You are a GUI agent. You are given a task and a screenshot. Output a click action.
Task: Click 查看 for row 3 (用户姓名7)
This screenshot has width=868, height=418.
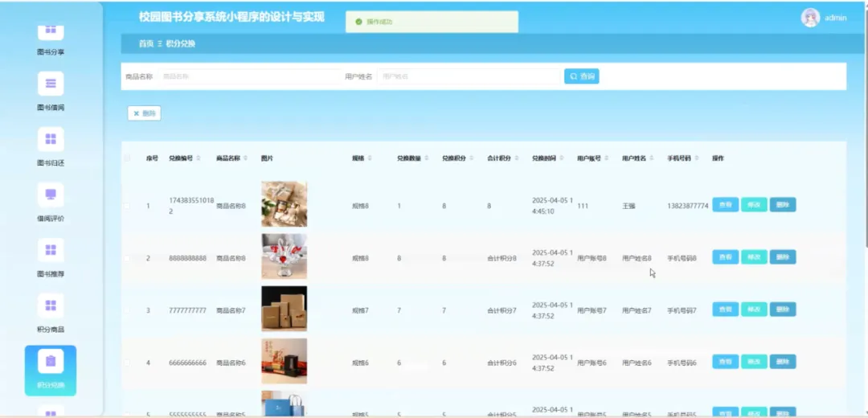[725, 309]
